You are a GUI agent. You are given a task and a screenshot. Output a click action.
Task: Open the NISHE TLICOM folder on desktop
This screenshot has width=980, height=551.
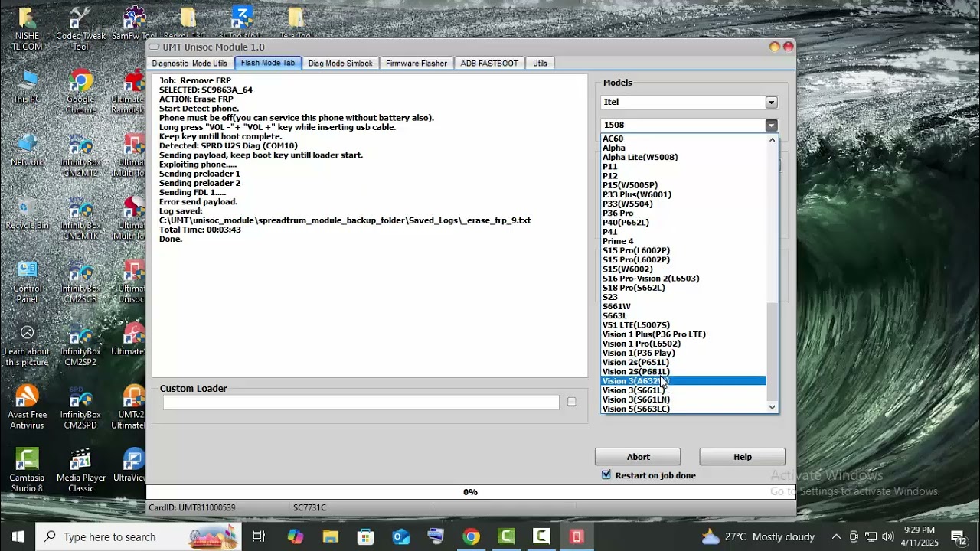[27, 29]
